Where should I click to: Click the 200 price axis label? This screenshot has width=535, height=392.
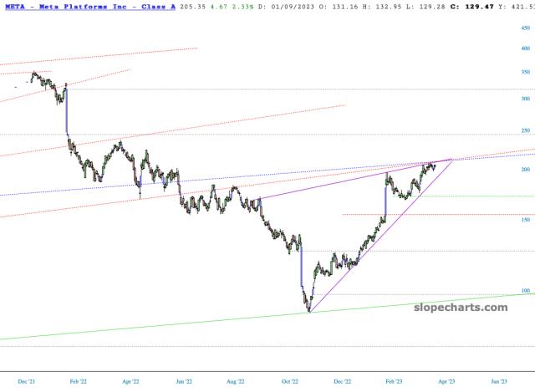click(525, 170)
